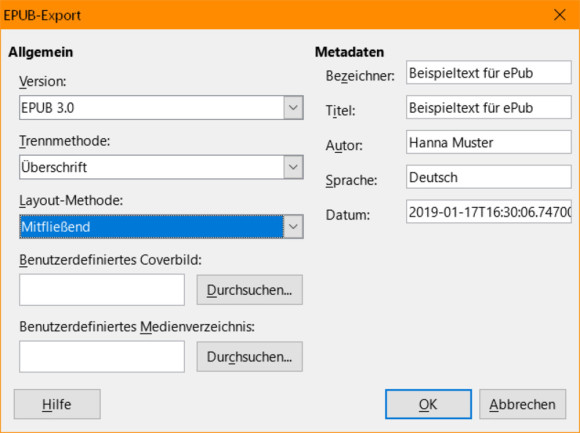
Task: Click the Bezeichner metadata field
Action: pos(489,73)
